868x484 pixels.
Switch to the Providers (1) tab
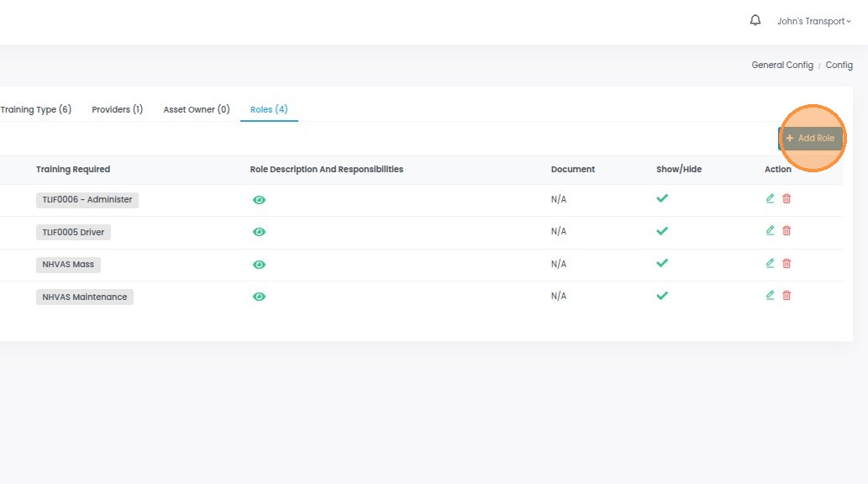pyautogui.click(x=118, y=109)
